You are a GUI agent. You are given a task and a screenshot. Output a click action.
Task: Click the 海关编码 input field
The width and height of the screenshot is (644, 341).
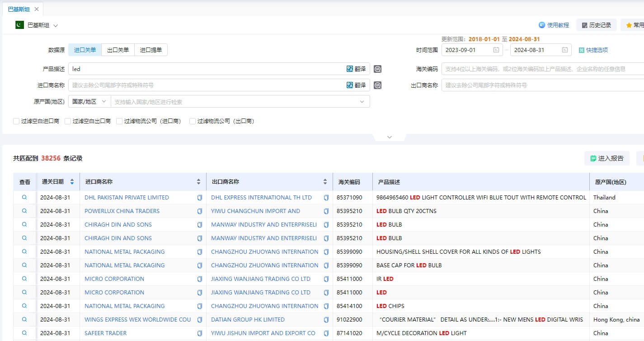[542, 69]
